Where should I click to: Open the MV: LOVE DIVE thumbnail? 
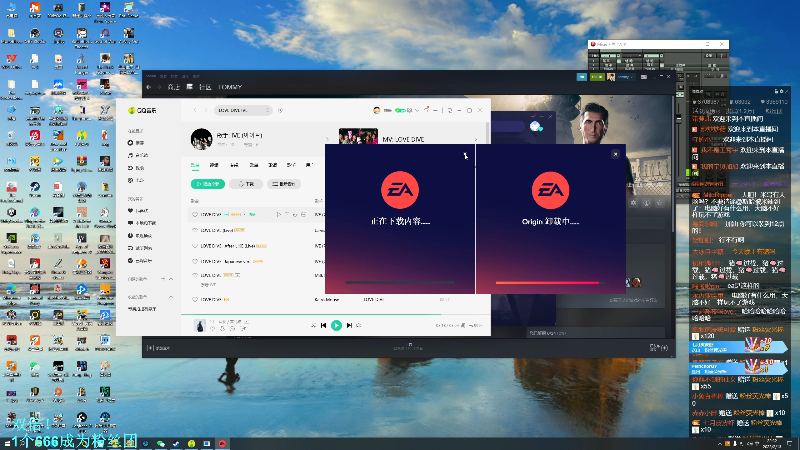tap(358, 136)
